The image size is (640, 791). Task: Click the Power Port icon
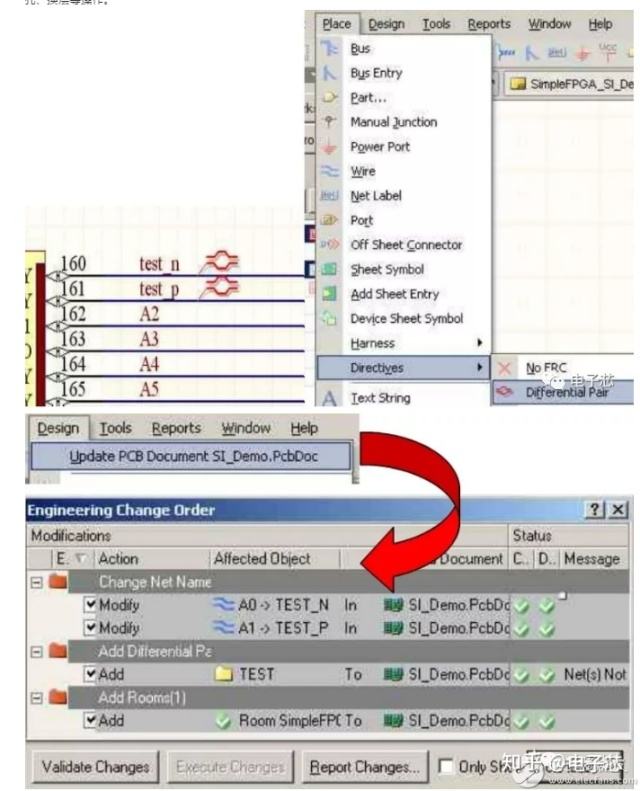pyautogui.click(x=329, y=146)
